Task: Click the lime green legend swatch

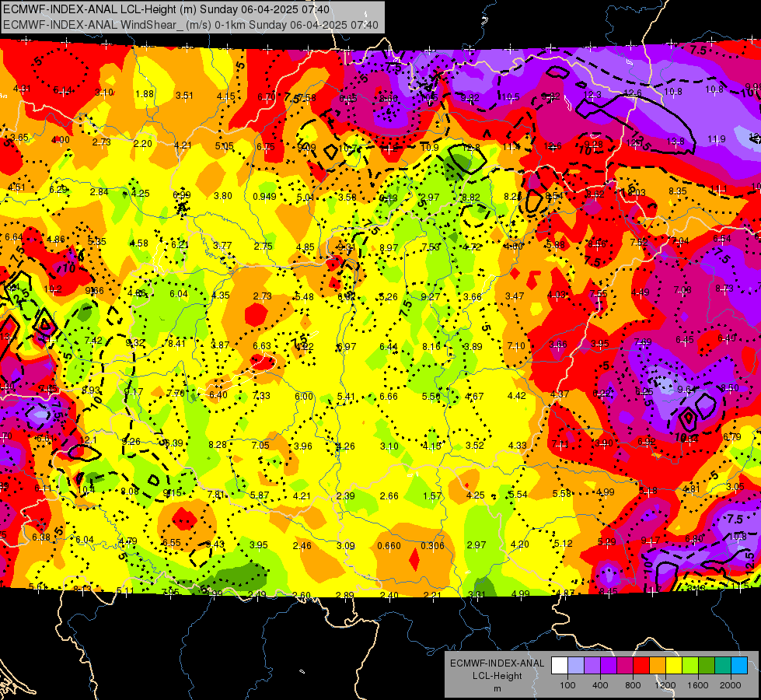Action: click(x=690, y=666)
